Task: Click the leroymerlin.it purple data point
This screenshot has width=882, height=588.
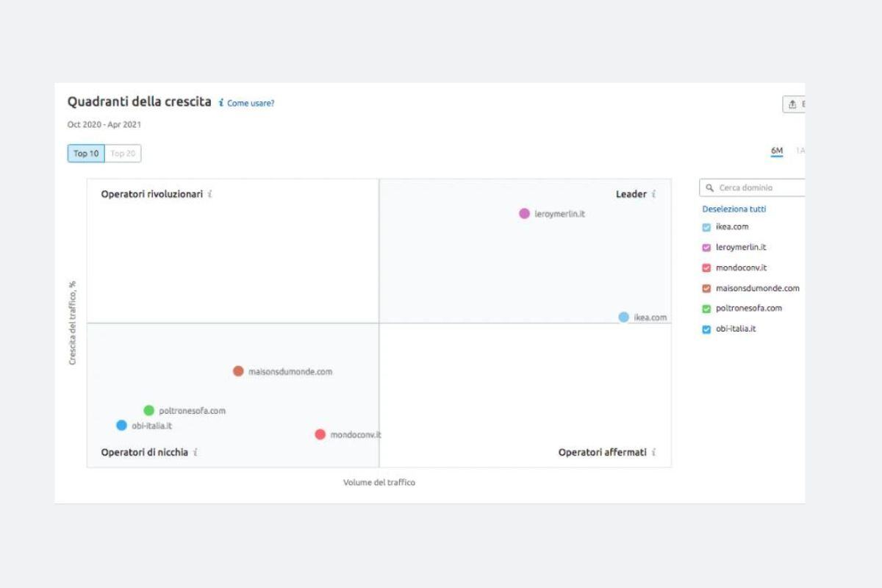Action: 524,214
